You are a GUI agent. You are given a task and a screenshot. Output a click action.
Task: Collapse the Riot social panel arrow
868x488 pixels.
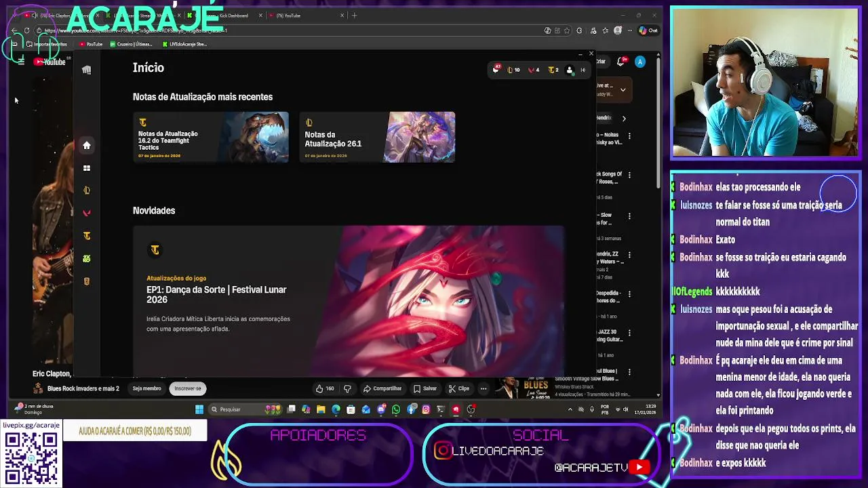(583, 70)
